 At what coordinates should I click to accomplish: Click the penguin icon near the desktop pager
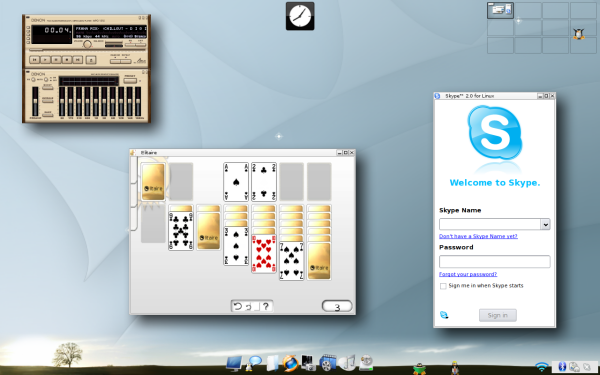[x=579, y=34]
